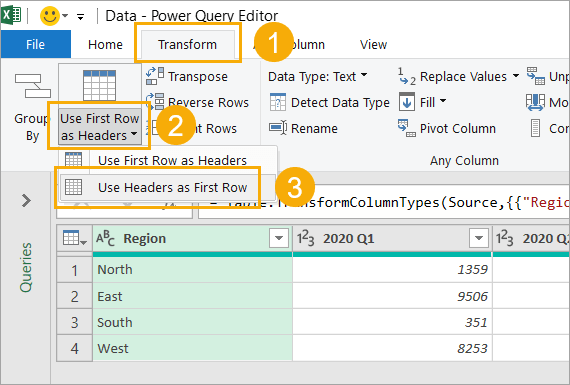Click the Unpivot Columns icon
This screenshot has width=570, height=385.
(x=536, y=76)
